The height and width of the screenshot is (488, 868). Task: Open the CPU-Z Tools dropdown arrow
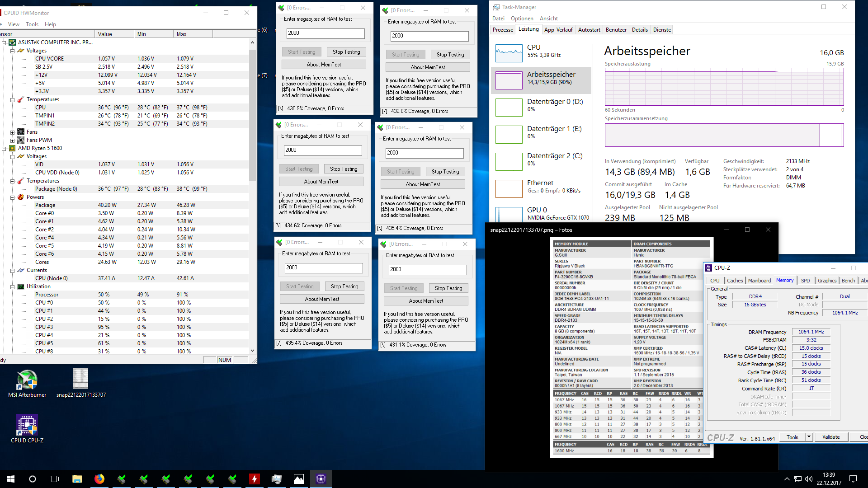tap(809, 437)
